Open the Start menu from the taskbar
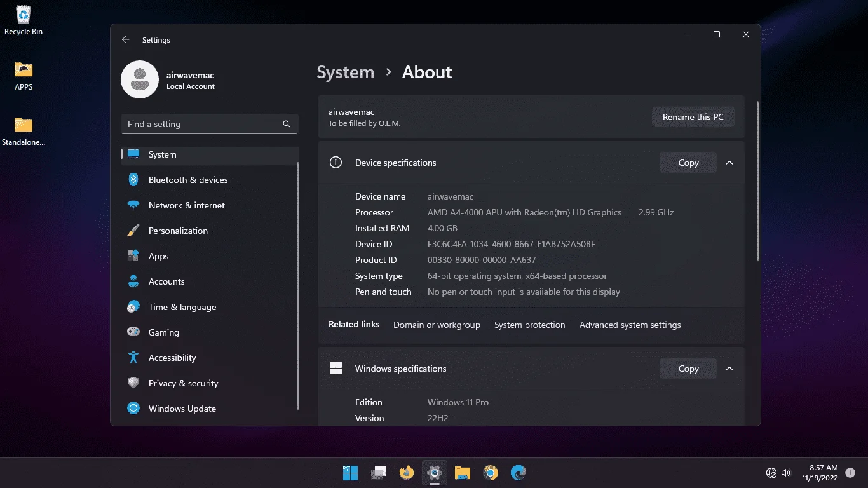 click(x=350, y=473)
